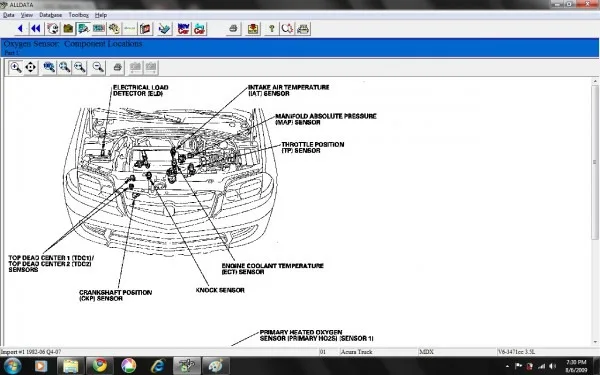Select the pan four-arrow image tool
Image resolution: width=600 pixels, height=375 pixels.
click(31, 67)
